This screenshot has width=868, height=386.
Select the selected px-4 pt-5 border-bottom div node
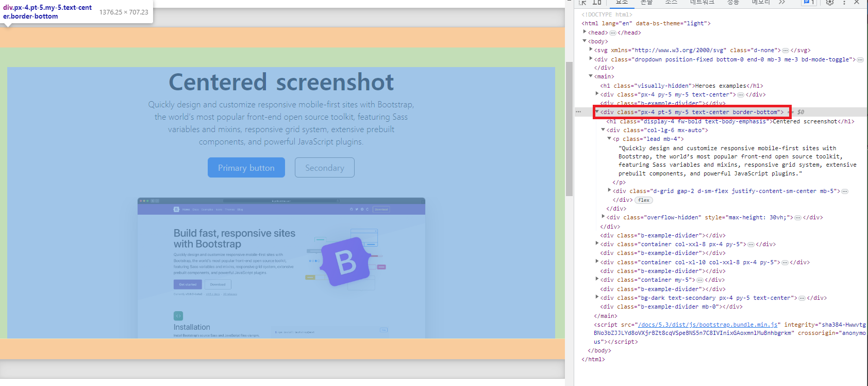coord(692,112)
